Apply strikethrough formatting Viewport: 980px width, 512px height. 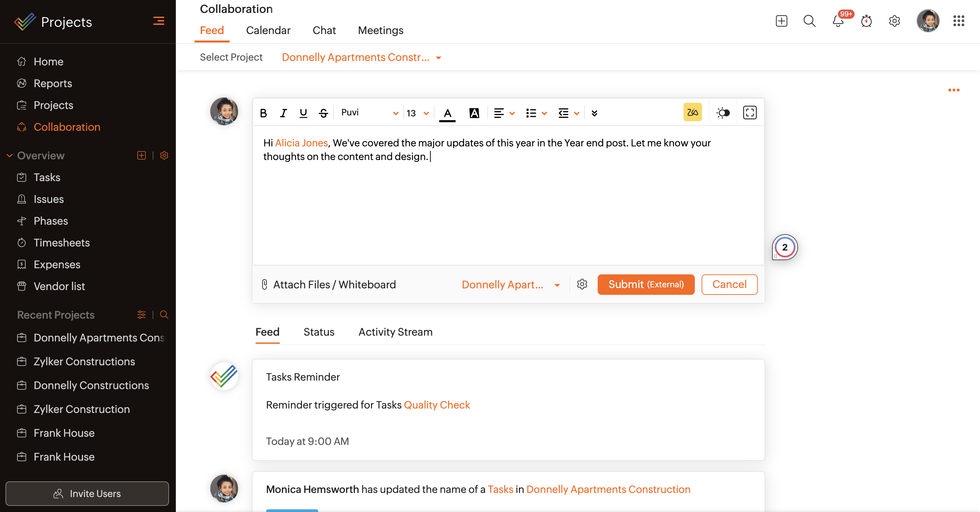(x=323, y=113)
